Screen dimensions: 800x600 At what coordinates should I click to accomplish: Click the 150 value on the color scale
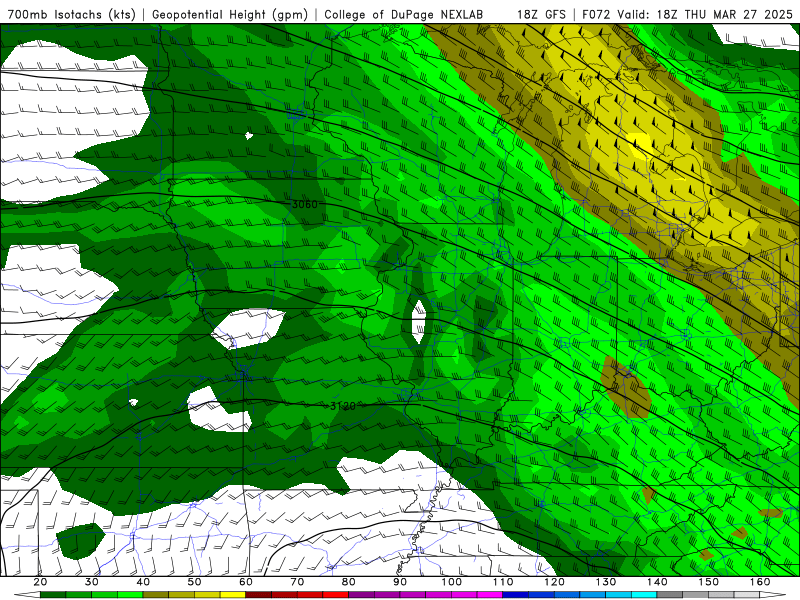[x=709, y=582]
